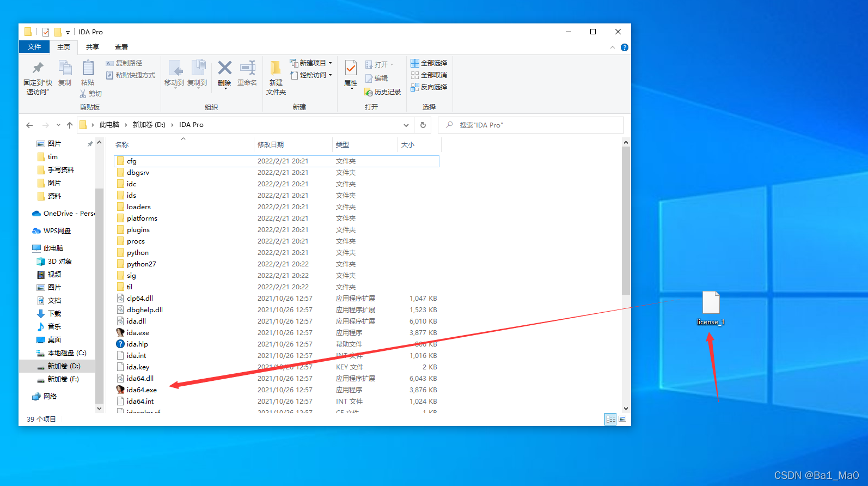The height and width of the screenshot is (486, 868).
Task: Switch to details view in status bar
Action: tap(610, 419)
